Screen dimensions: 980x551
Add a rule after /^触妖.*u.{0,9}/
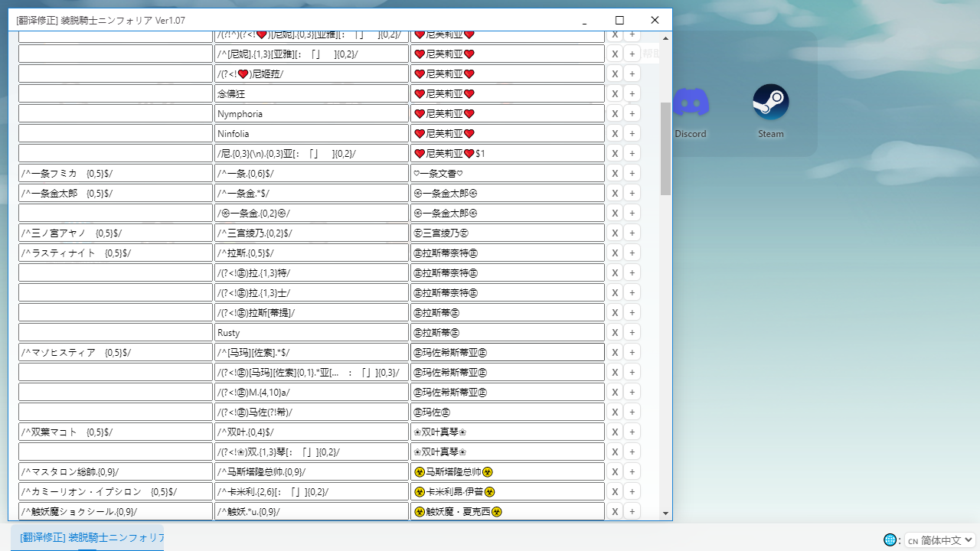pyautogui.click(x=632, y=511)
